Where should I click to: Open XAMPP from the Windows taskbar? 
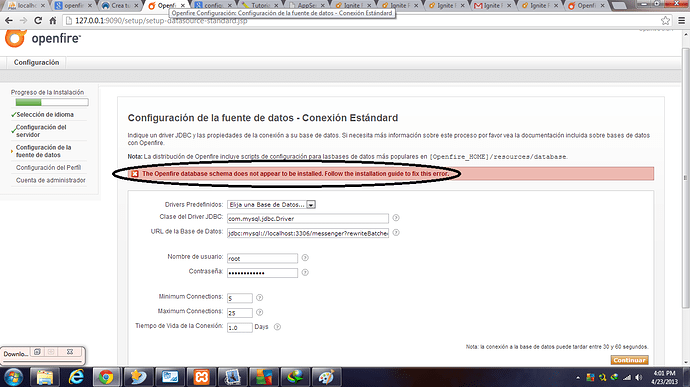[x=201, y=377]
